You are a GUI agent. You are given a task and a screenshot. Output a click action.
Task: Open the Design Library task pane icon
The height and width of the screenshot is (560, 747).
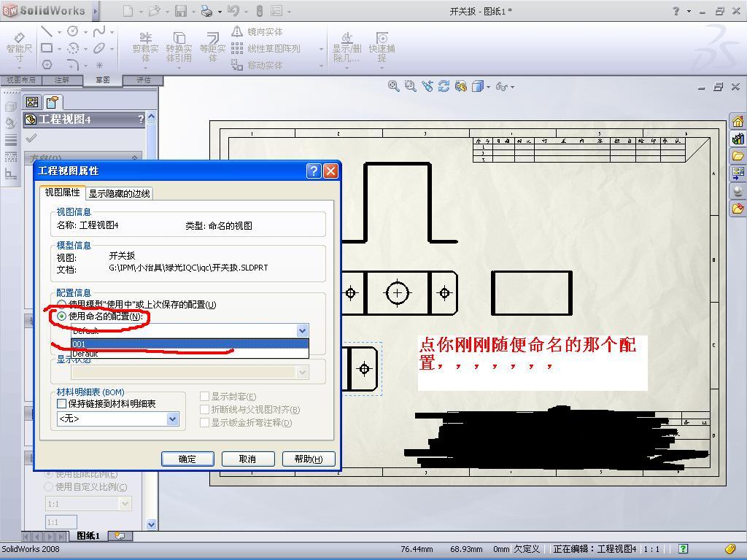click(738, 139)
